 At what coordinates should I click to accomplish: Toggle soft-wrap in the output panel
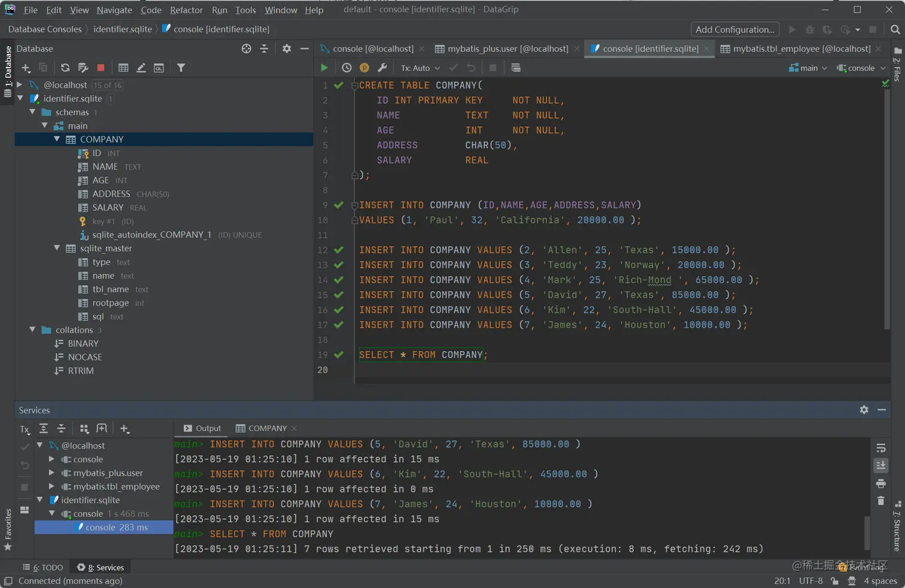880,448
